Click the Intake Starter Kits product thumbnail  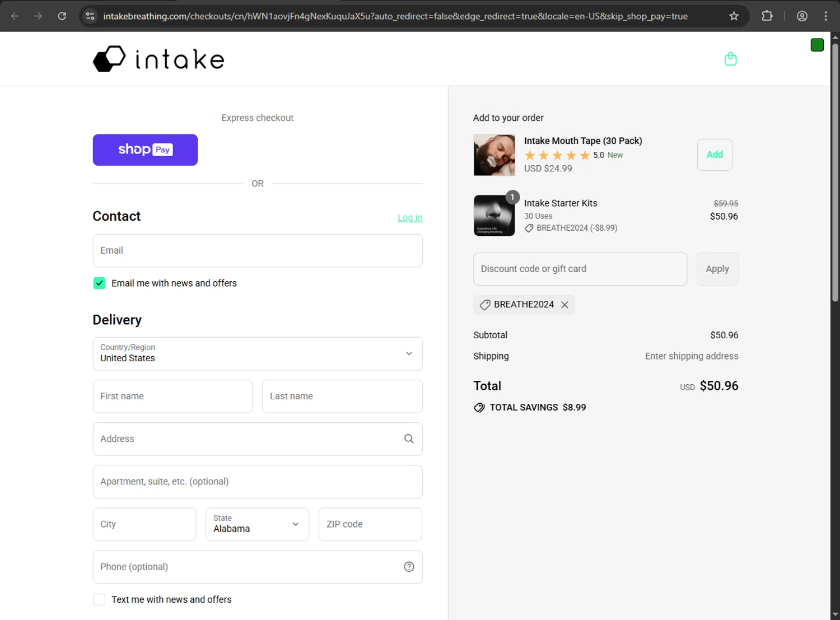tap(494, 216)
